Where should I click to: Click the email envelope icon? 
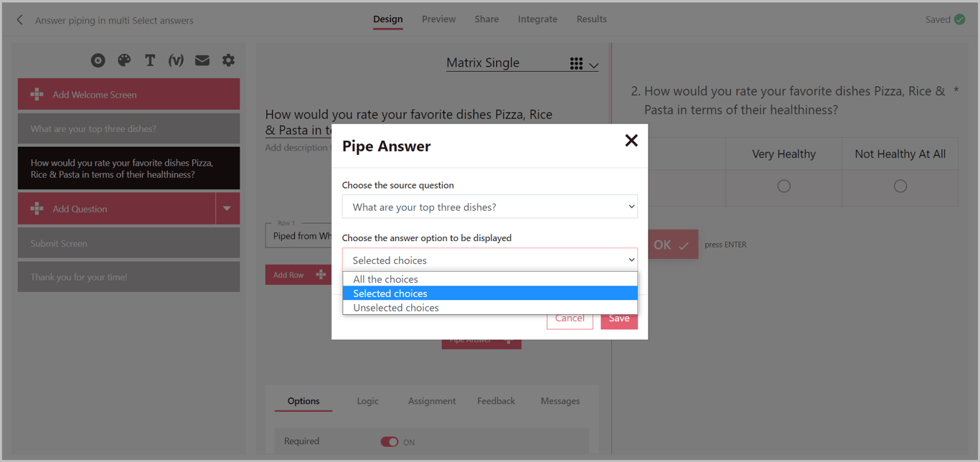pyautogui.click(x=202, y=61)
